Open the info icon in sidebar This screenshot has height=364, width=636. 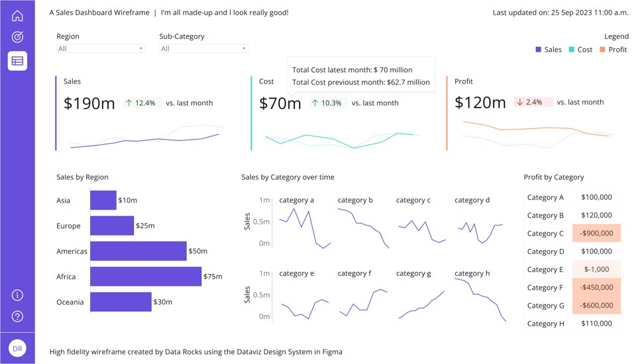click(x=17, y=295)
